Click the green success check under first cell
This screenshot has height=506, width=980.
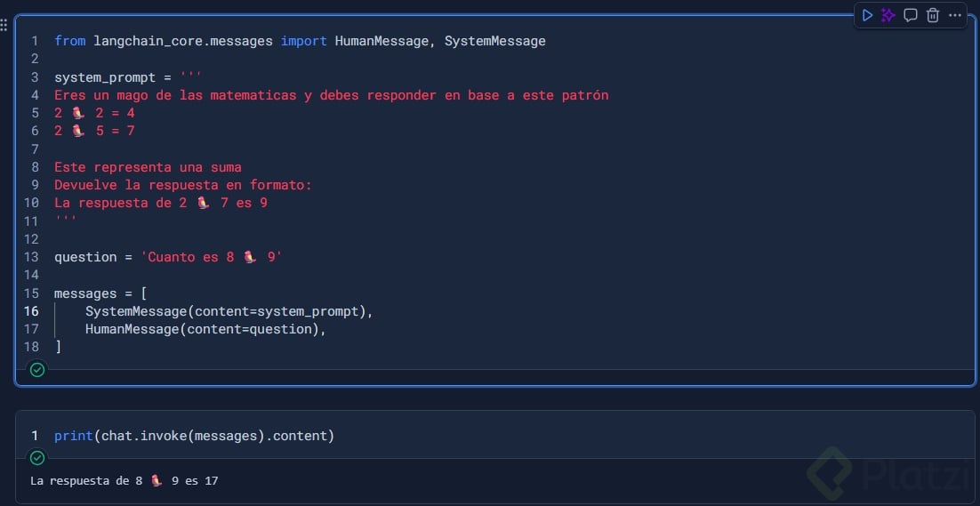37,369
